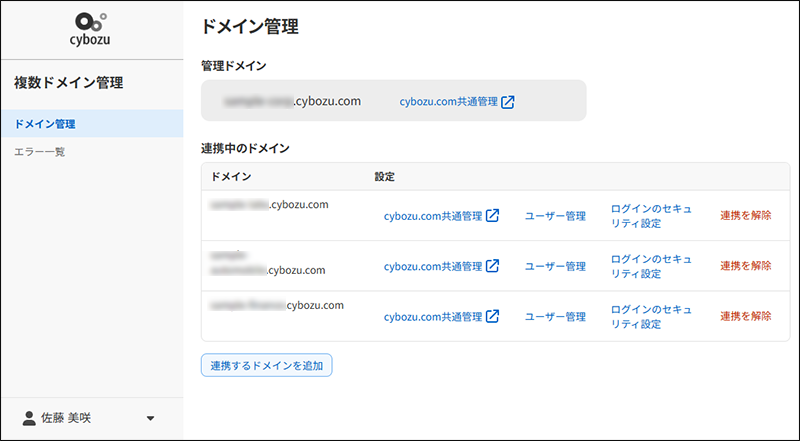Click the 設定 column header
The width and height of the screenshot is (800, 441).
(x=384, y=177)
